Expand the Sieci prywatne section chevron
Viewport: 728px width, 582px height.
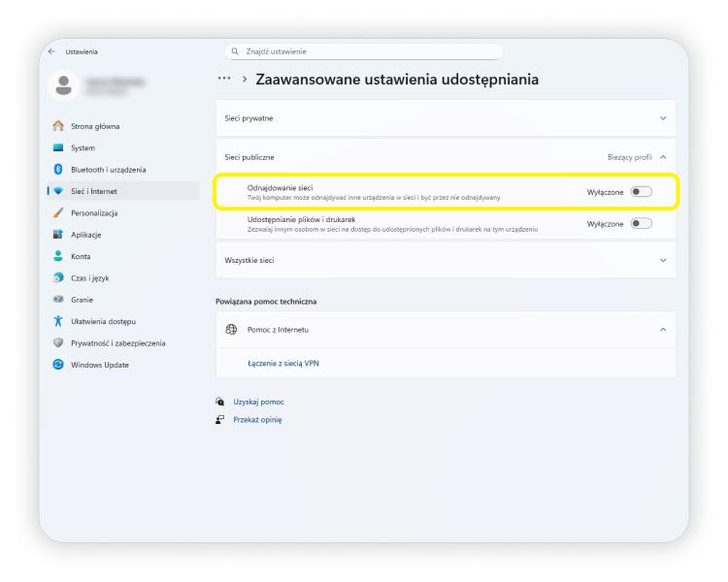[663, 118]
